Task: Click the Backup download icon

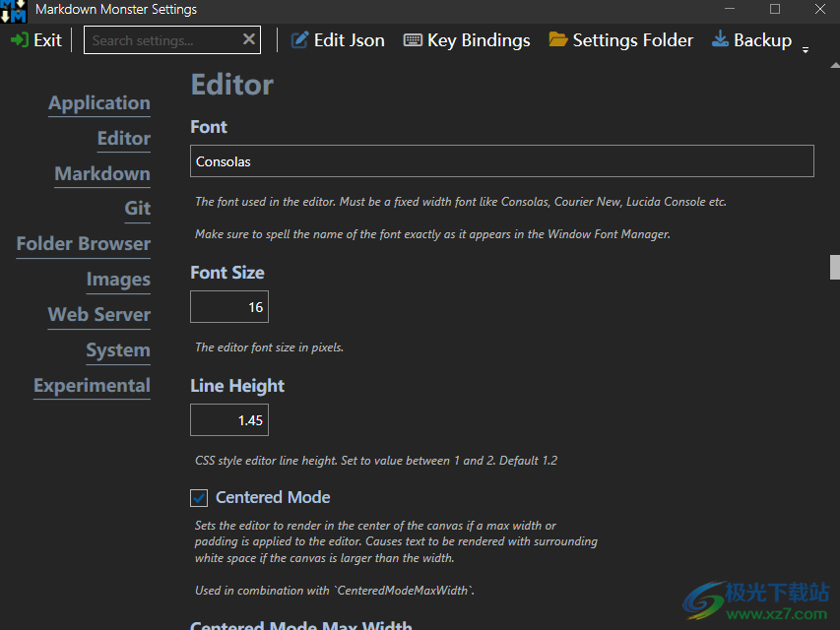Action: tap(720, 39)
